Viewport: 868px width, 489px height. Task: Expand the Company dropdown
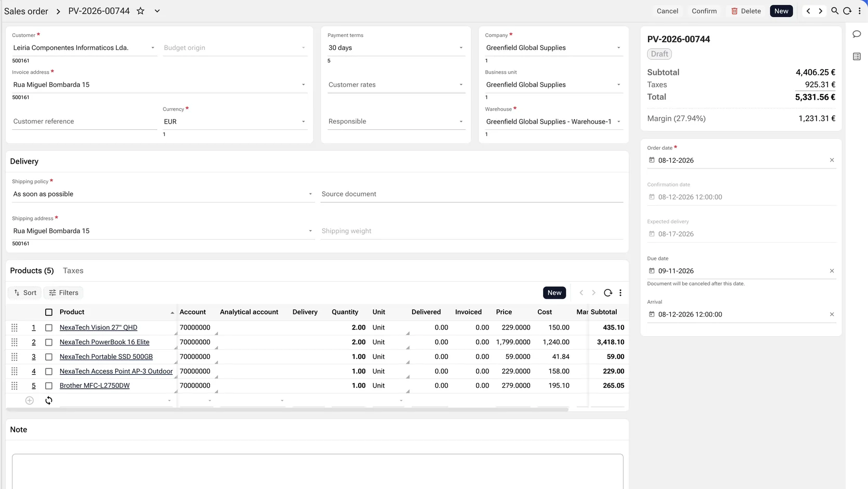coord(619,48)
